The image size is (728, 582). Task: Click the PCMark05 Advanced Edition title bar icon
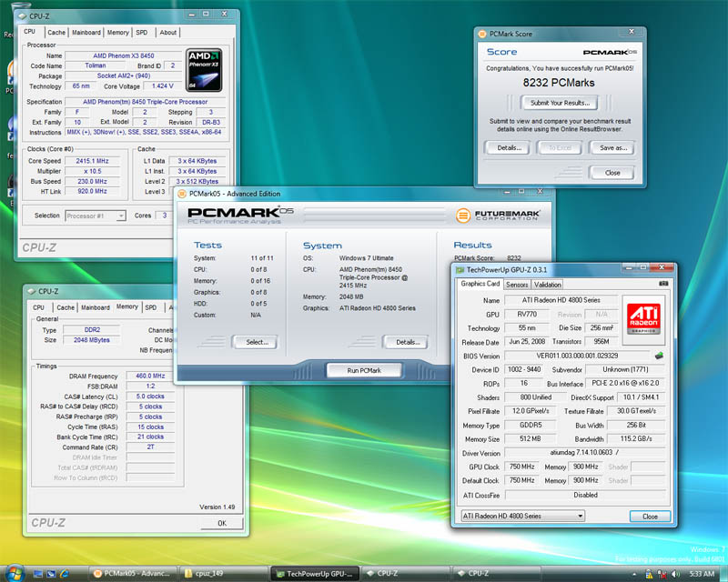click(183, 194)
